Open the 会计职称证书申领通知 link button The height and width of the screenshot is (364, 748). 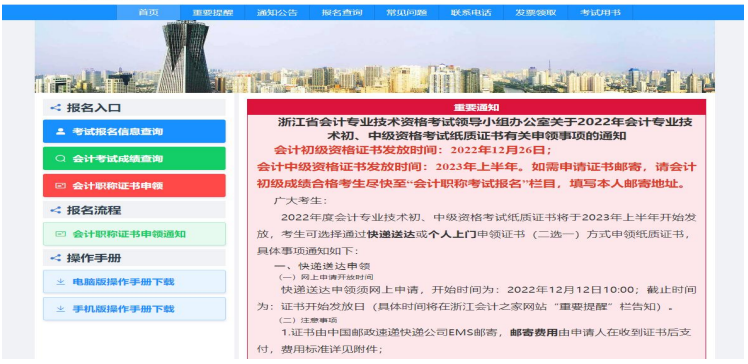pos(134,234)
